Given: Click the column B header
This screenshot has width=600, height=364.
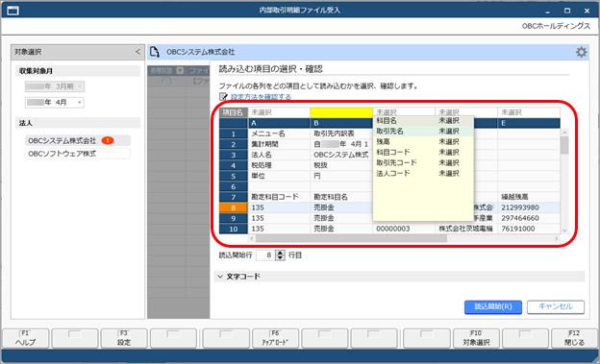Looking at the screenshot, I should tap(341, 123).
